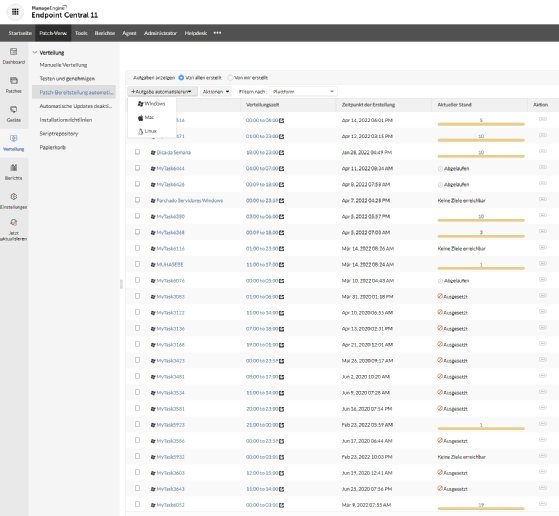Click the expired clock icon in Apr 11, 2022 row
The width and height of the screenshot is (559, 516).
(x=440, y=169)
